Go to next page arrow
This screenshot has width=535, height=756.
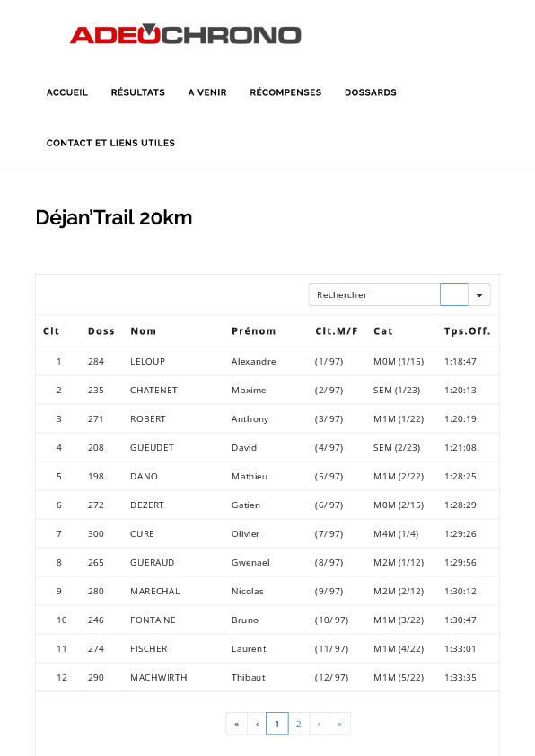coord(319,724)
